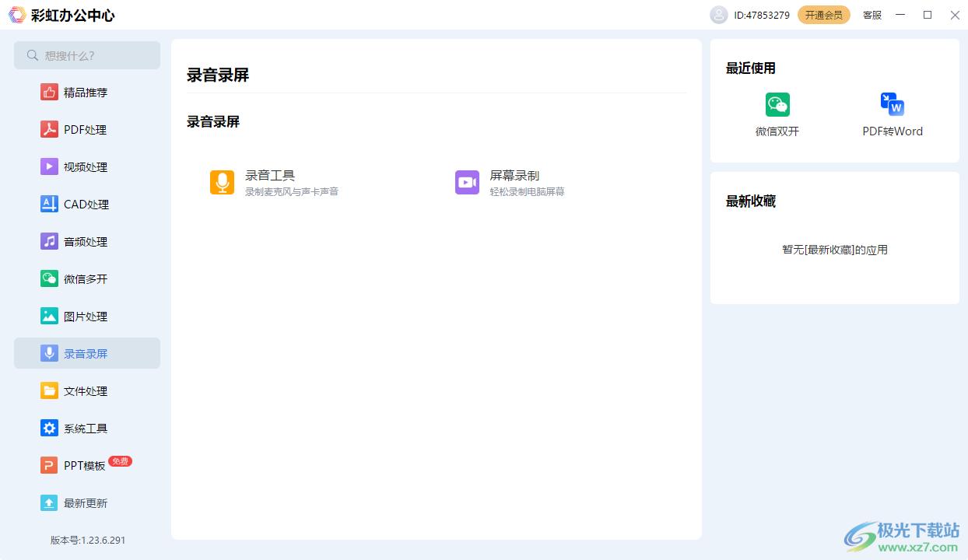The width and height of the screenshot is (968, 560).
Task: Click the 开通会员 button
Action: (823, 15)
